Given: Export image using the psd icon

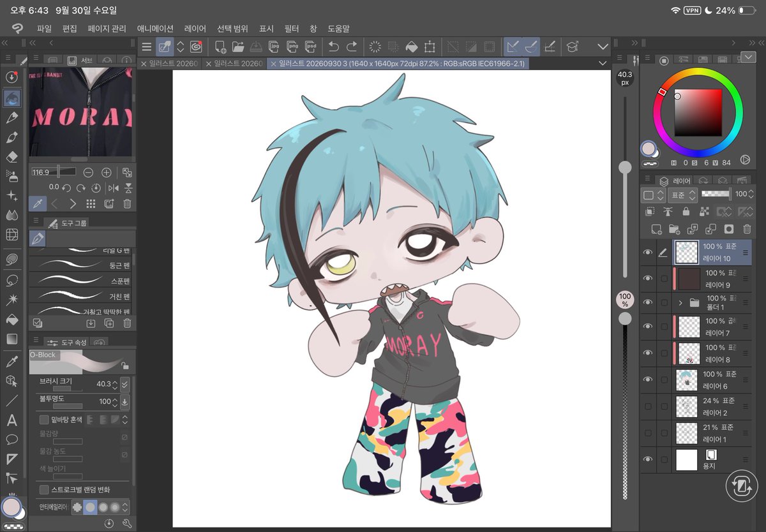Looking at the screenshot, I should coord(311,47).
